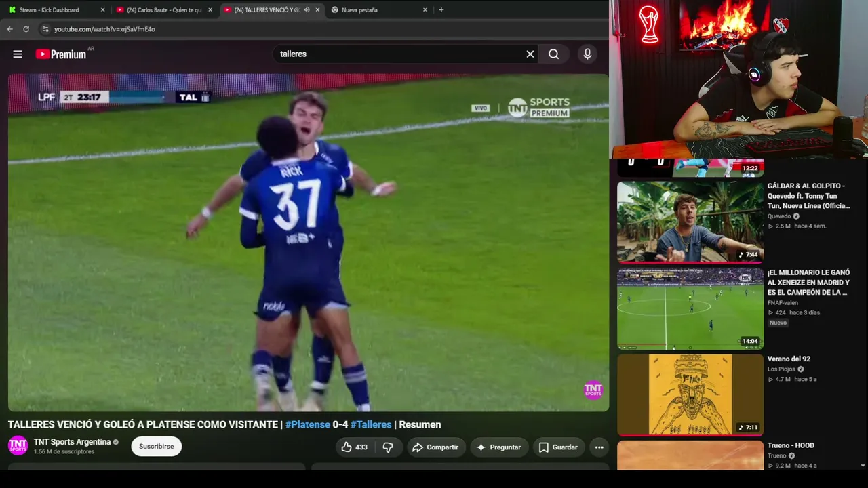
Task: Open the Verano del 92 thumbnail
Action: (690, 395)
